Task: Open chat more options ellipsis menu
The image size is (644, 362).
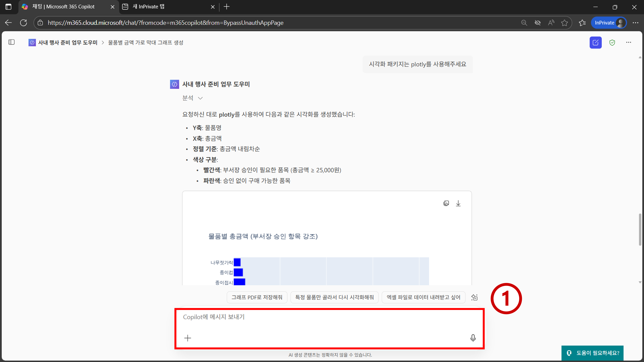Action: [x=629, y=42]
